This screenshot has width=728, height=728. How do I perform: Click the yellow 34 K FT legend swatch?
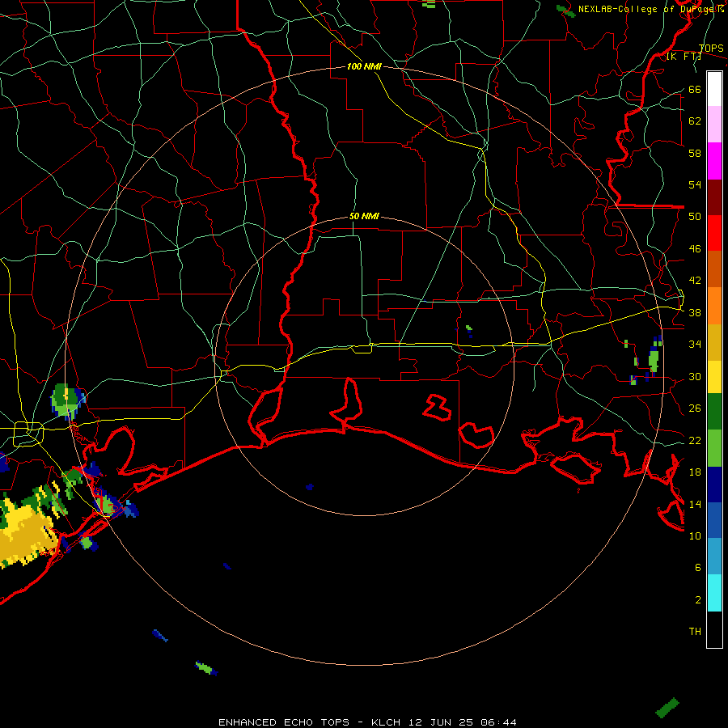click(714, 377)
